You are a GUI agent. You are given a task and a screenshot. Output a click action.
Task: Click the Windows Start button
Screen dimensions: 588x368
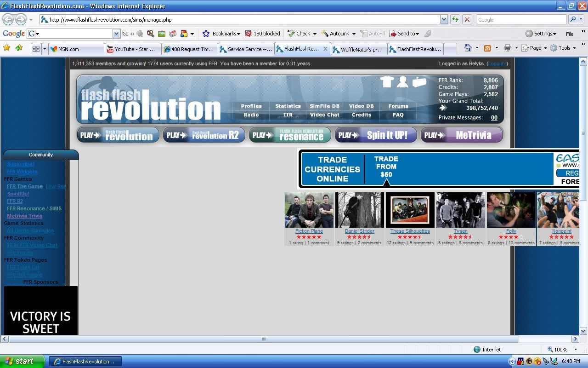click(x=22, y=361)
